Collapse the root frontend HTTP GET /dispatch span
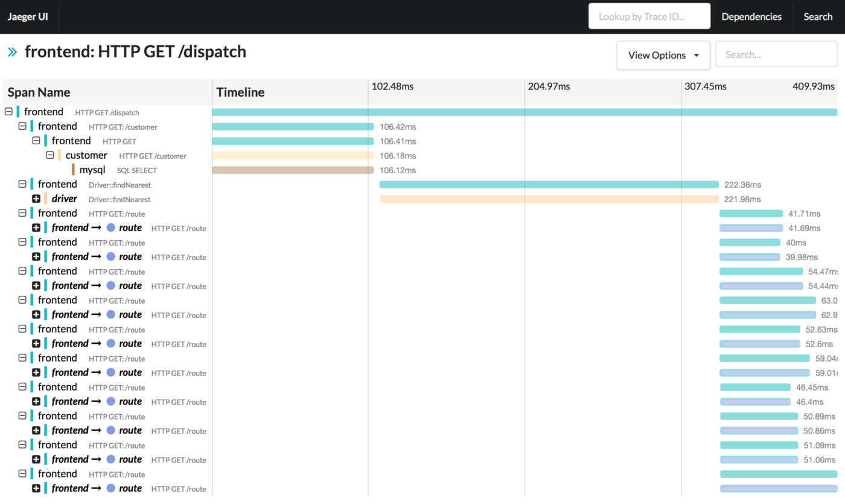 click(8, 112)
